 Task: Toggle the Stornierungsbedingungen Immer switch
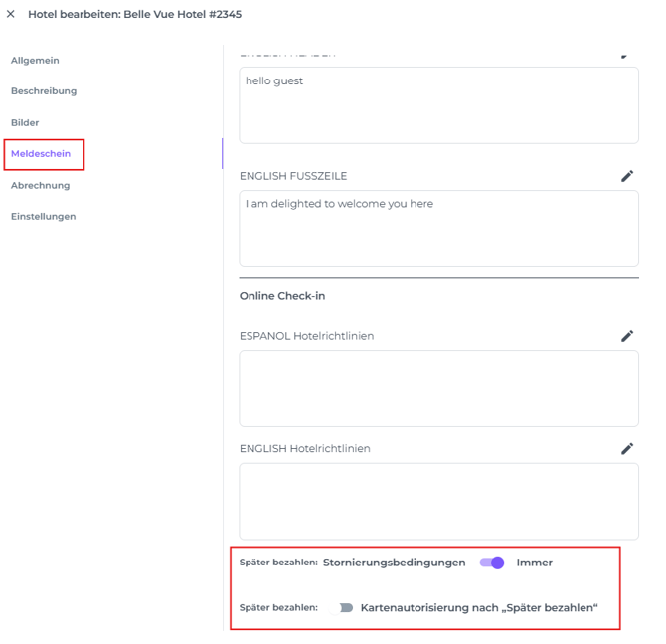pos(492,563)
